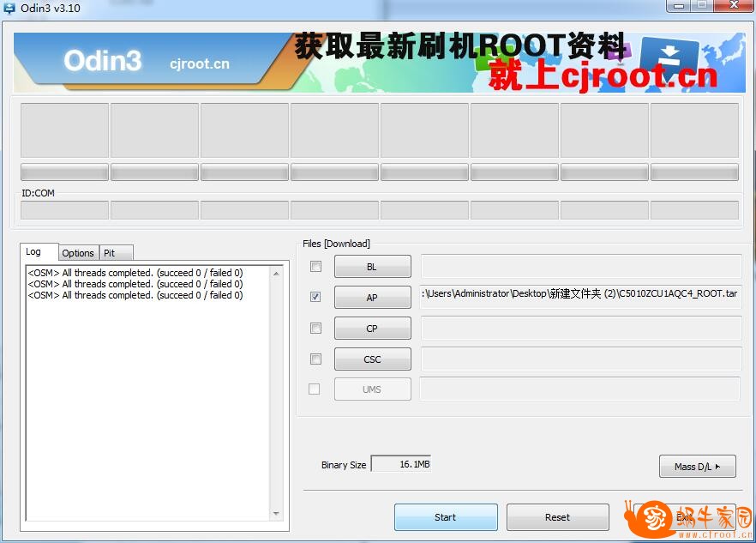Click the greyed-out UMS button

[x=373, y=389]
